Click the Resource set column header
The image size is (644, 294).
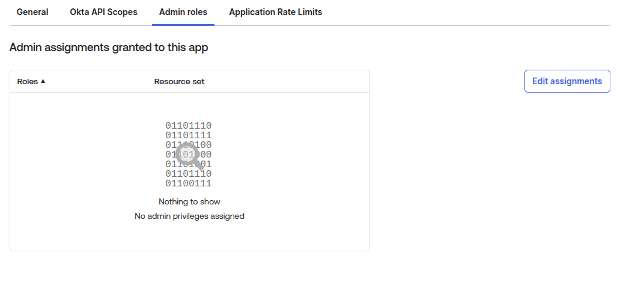(x=179, y=81)
